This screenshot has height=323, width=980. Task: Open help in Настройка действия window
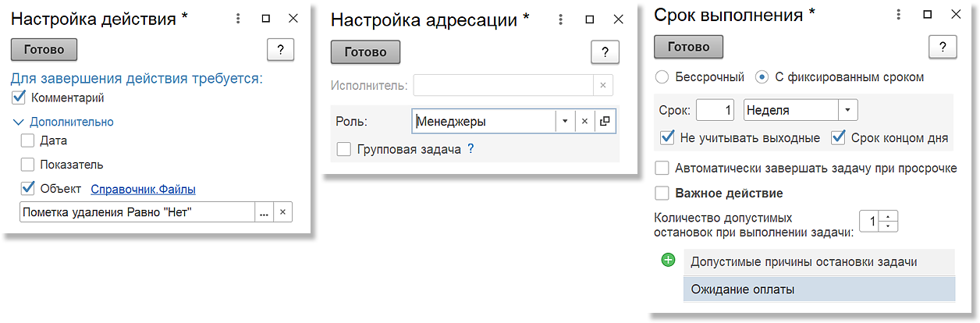point(280,50)
